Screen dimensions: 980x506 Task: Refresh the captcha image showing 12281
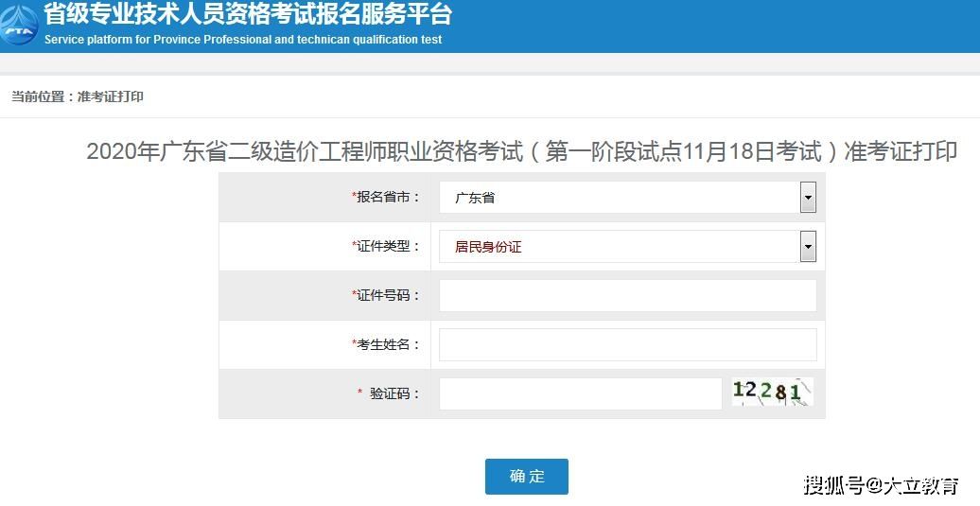[x=772, y=392]
